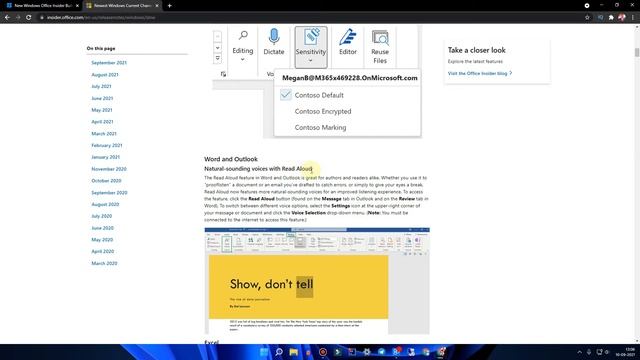Image resolution: width=640 pixels, height=360 pixels.
Task: Jump to August 2020 section
Action: [105, 204]
